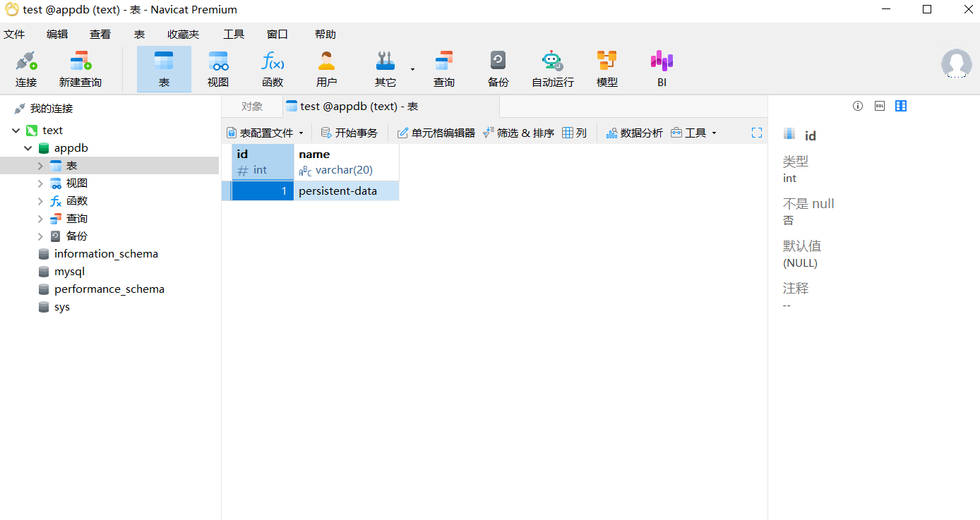Switch to the 对象 tab
The image size is (980, 520).
tap(252, 107)
